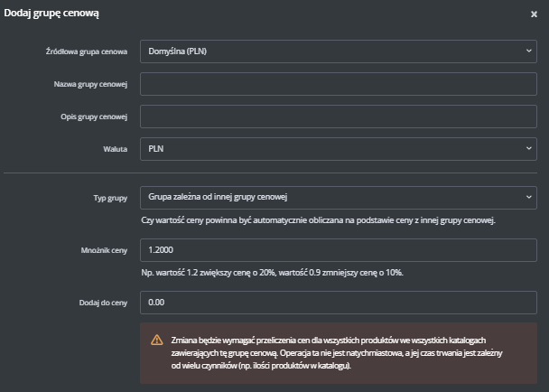This screenshot has height=392, width=549.
Task: Click the Typ grupy label
Action: pyautogui.click(x=111, y=197)
